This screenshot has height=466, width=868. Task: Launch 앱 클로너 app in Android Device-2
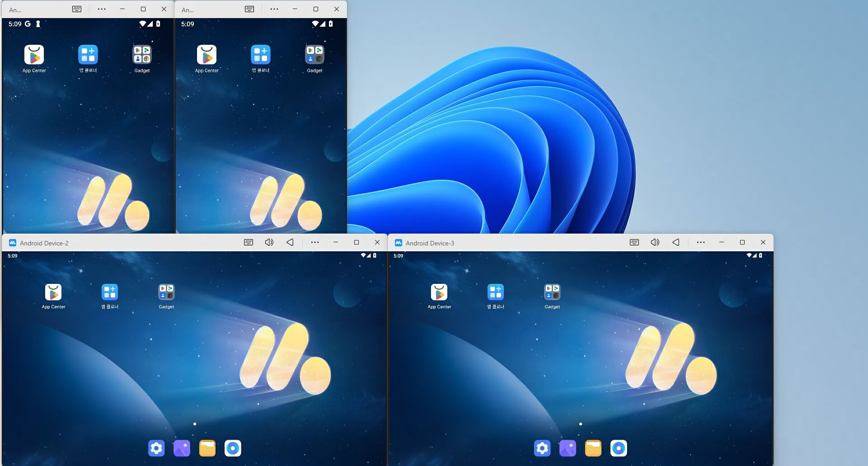click(110, 292)
